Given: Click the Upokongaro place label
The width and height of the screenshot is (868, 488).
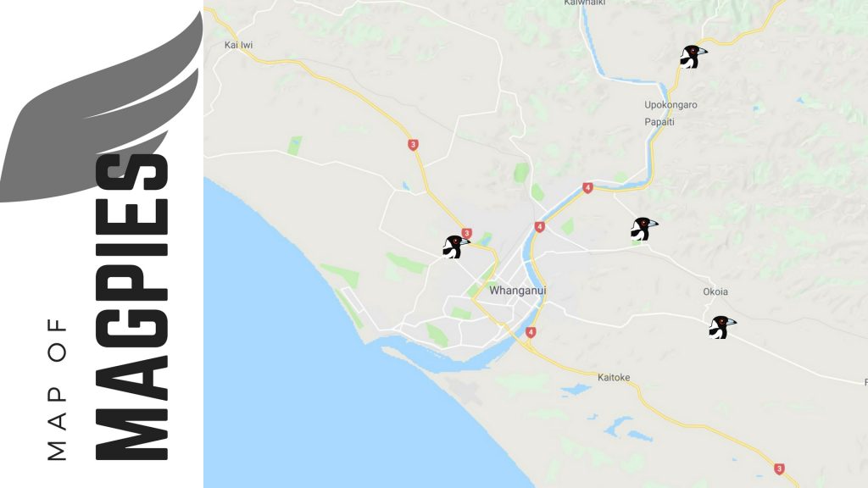Looking at the screenshot, I should click(x=670, y=104).
